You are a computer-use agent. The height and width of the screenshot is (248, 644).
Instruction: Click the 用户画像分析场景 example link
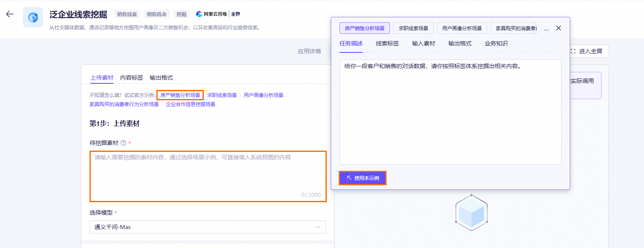click(264, 95)
